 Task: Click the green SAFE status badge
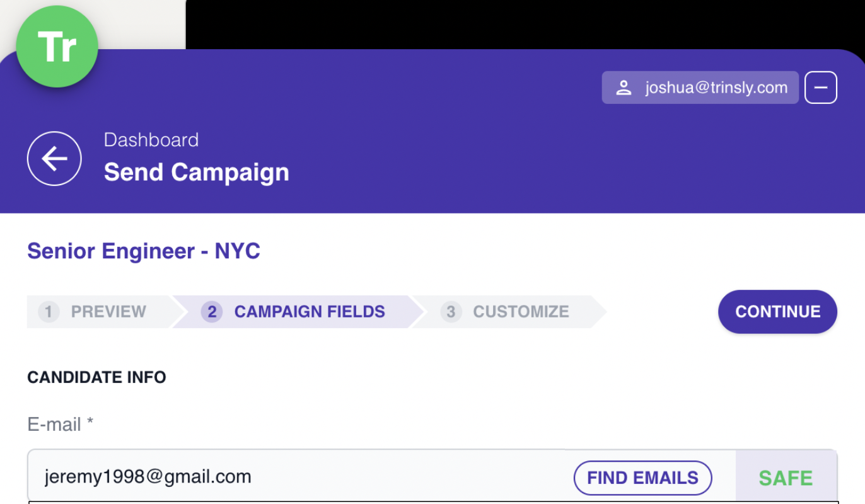point(786,478)
